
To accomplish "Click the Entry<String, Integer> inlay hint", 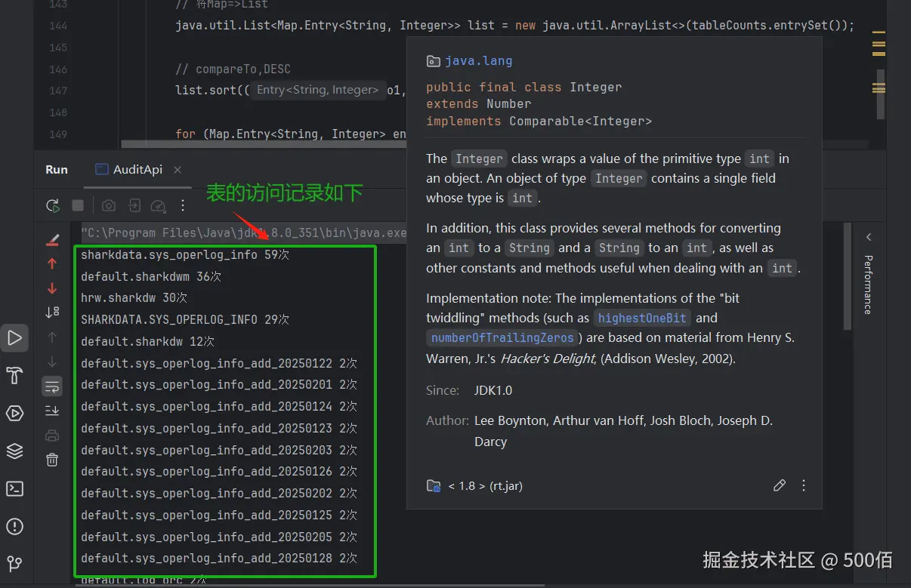I will tap(317, 90).
